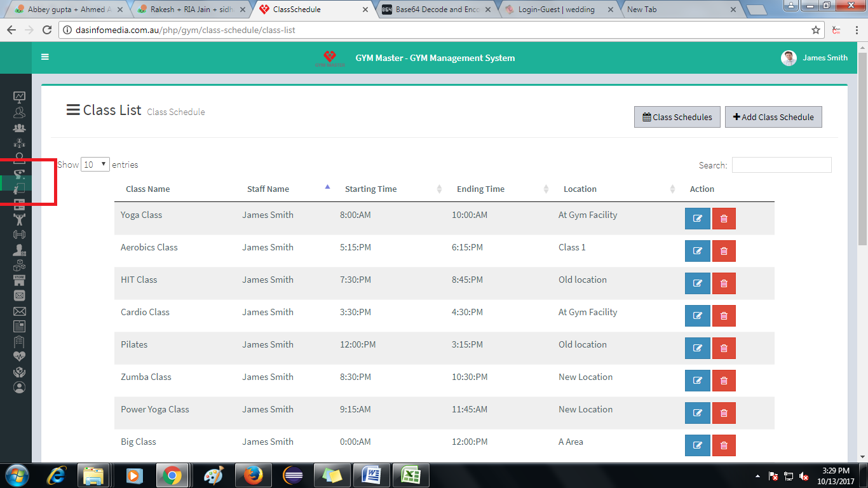
Task: Open Microsoft Word from the taskbar
Action: (370, 475)
